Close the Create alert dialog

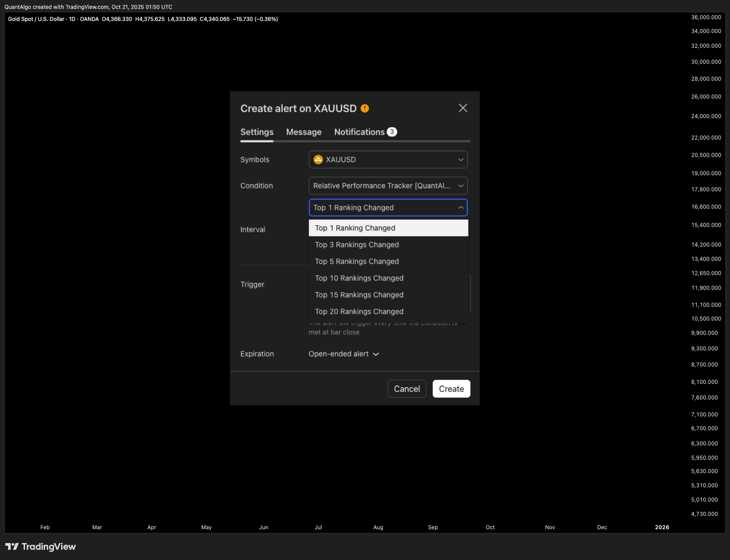[x=463, y=108]
